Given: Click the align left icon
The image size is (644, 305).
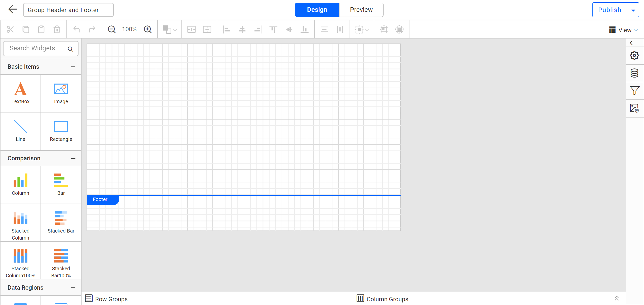Looking at the screenshot, I should pyautogui.click(x=227, y=29).
